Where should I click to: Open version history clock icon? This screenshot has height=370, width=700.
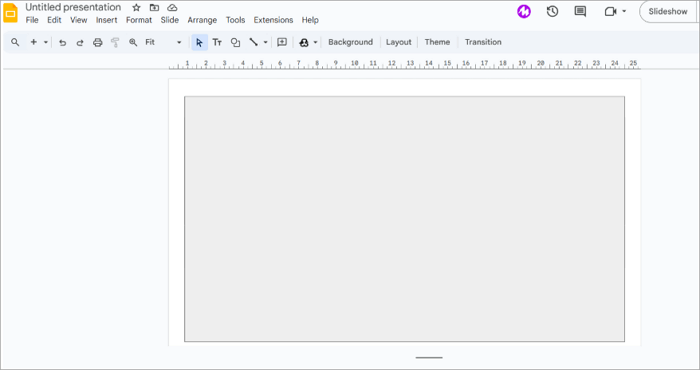coord(552,12)
